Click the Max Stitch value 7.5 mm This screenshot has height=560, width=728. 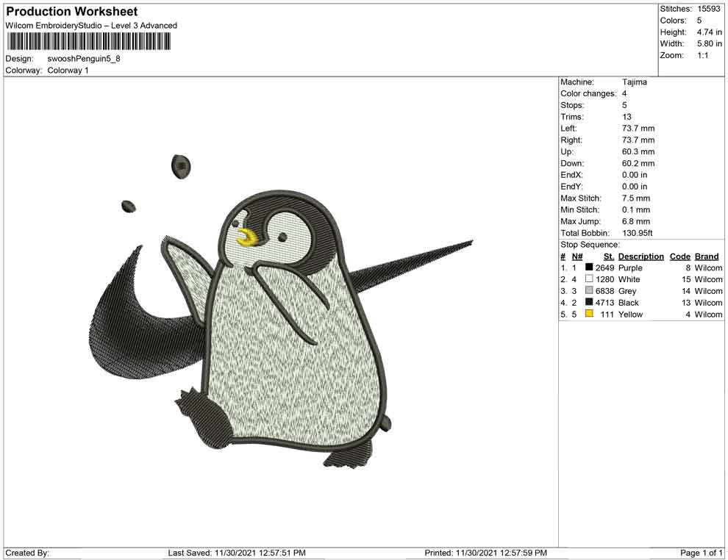tap(636, 198)
